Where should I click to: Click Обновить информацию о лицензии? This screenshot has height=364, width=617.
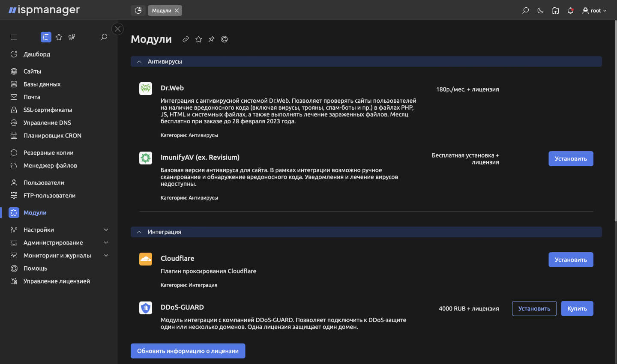[x=188, y=351]
